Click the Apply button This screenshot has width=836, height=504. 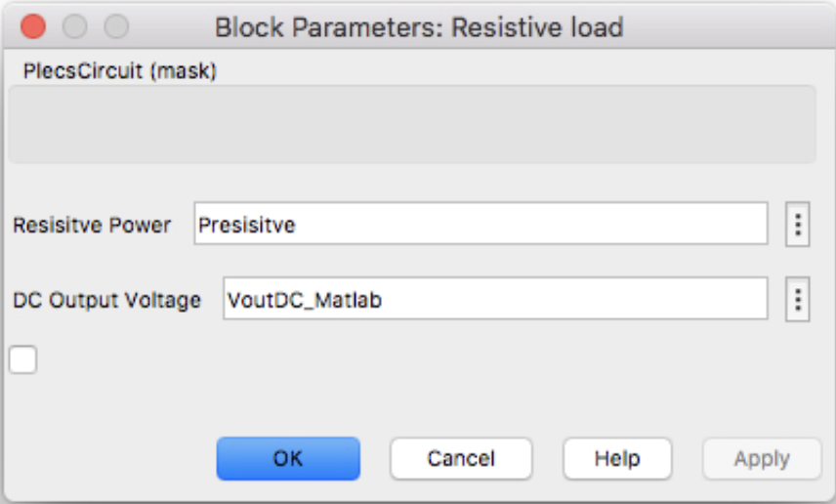(762, 458)
